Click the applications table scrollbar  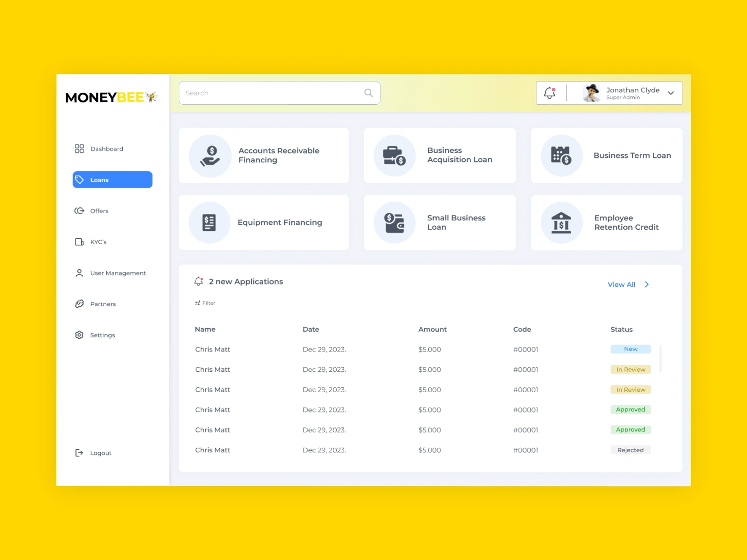660,358
